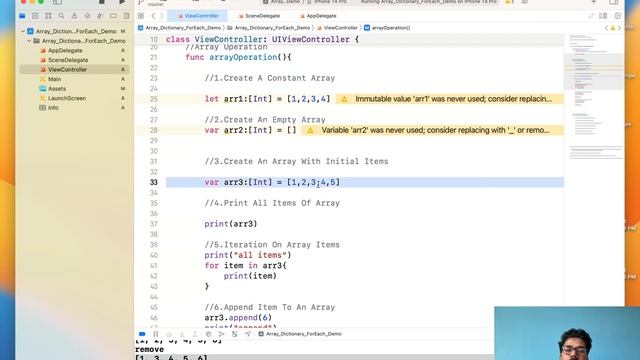Open Assets catalog
Screen dimensions: 640x360
(57, 89)
